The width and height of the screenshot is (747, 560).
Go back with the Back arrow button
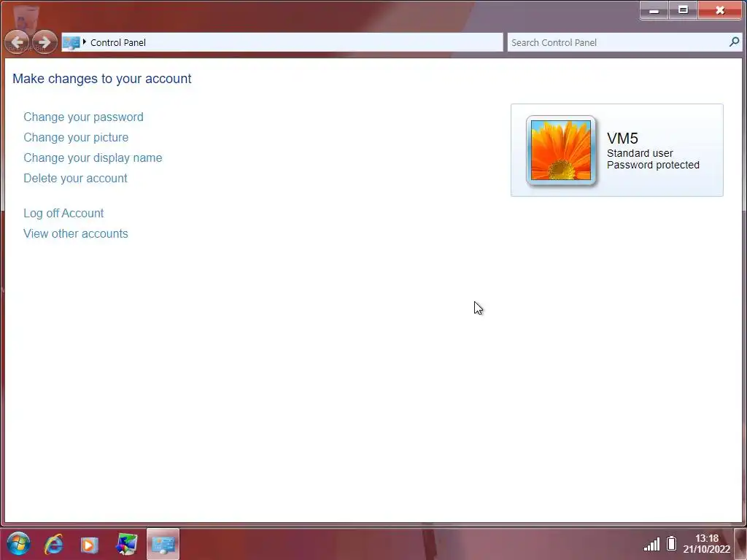pyautogui.click(x=18, y=43)
